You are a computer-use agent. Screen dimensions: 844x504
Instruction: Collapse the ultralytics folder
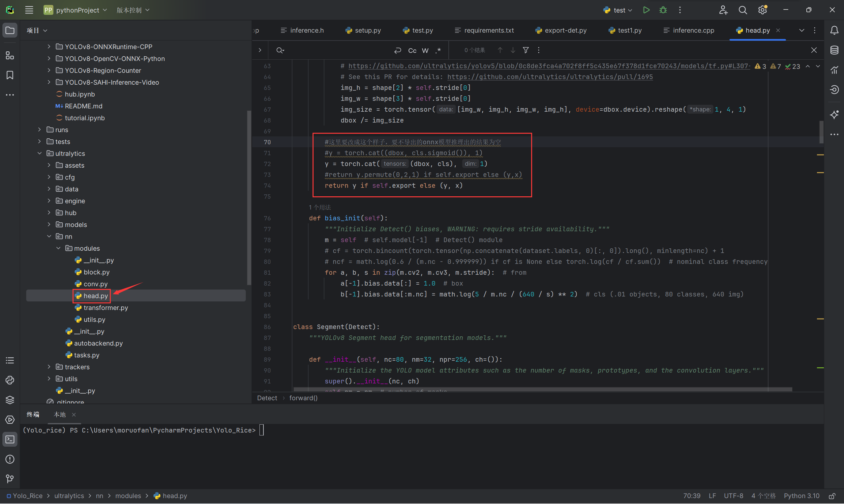pyautogui.click(x=40, y=154)
